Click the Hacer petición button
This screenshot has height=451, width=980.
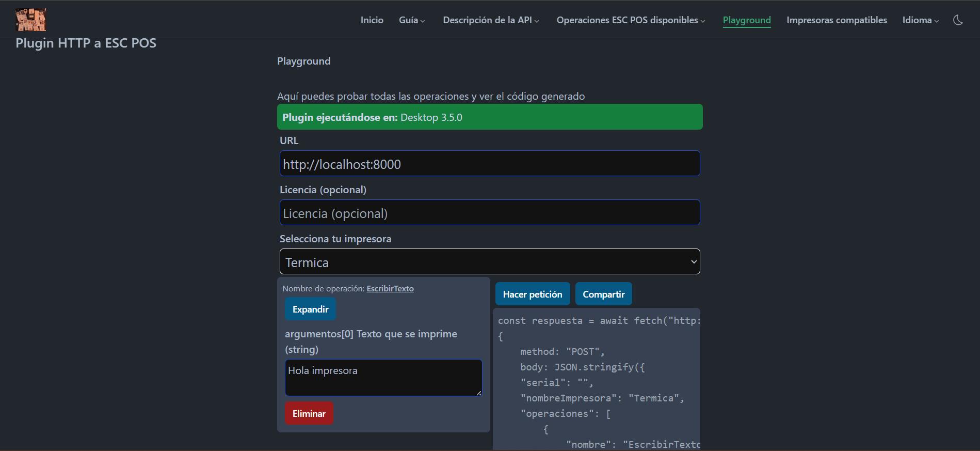pyautogui.click(x=533, y=294)
